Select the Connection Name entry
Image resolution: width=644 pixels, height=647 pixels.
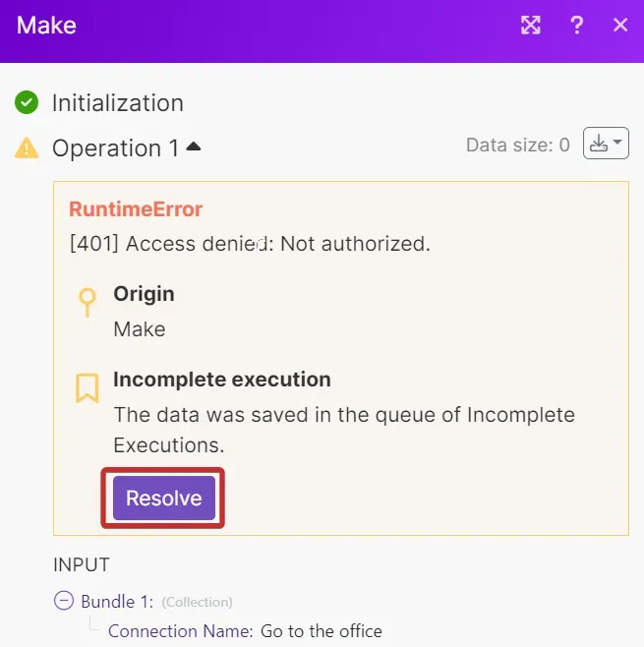(245, 631)
